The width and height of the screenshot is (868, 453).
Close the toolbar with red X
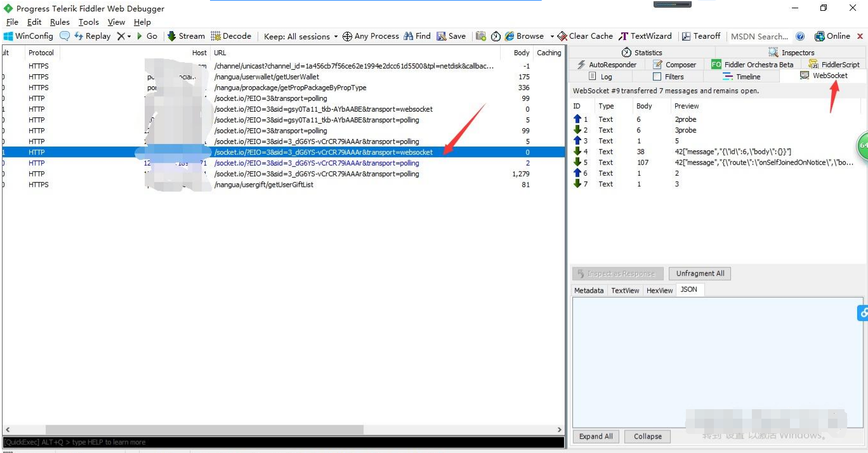[x=861, y=36]
